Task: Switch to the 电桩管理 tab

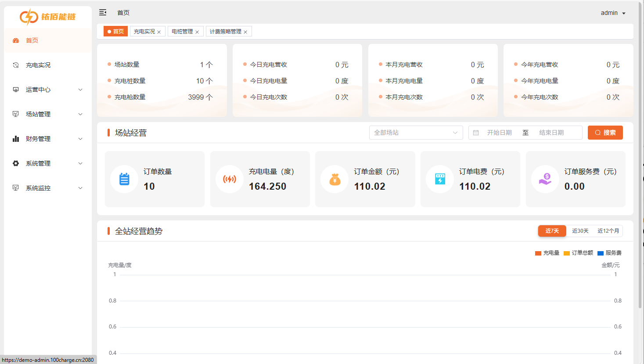Action: click(x=182, y=31)
